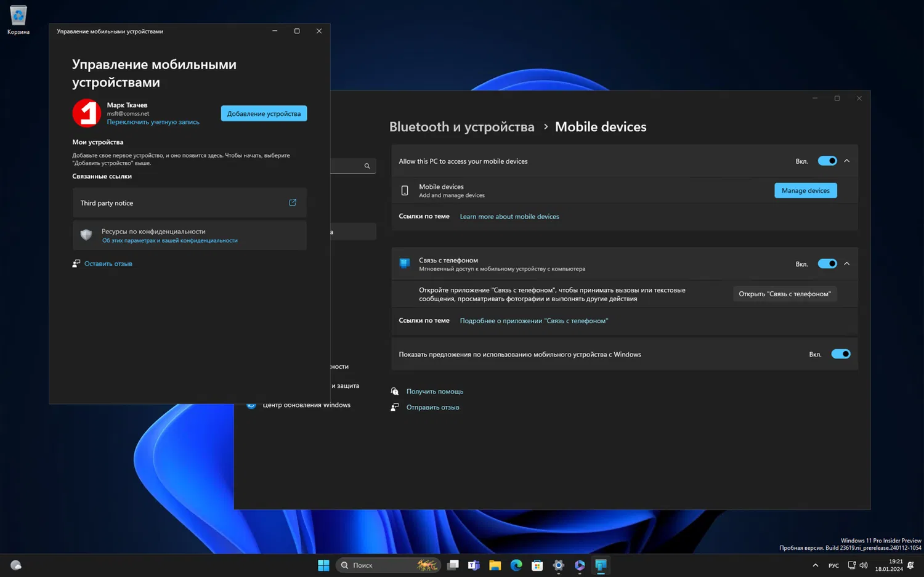924x577 pixels.
Task: Open the Third party notice row
Action: coord(190,203)
